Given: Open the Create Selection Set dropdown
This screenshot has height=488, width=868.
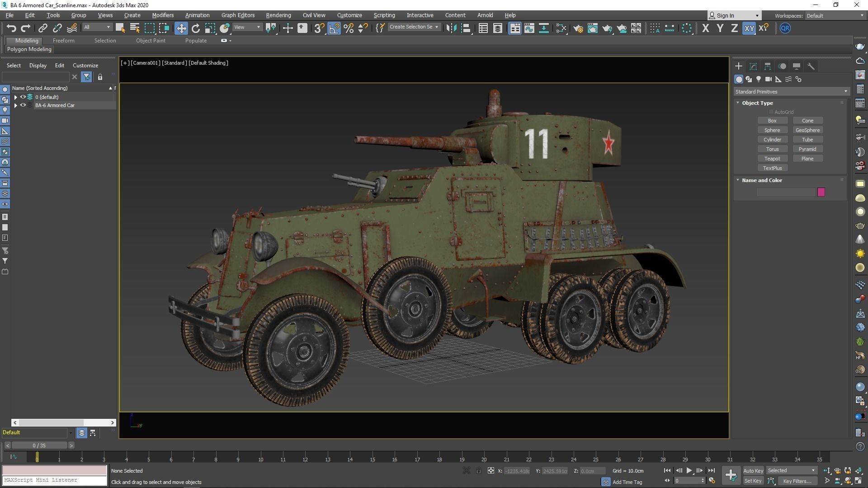Looking at the screenshot, I should click(414, 27).
